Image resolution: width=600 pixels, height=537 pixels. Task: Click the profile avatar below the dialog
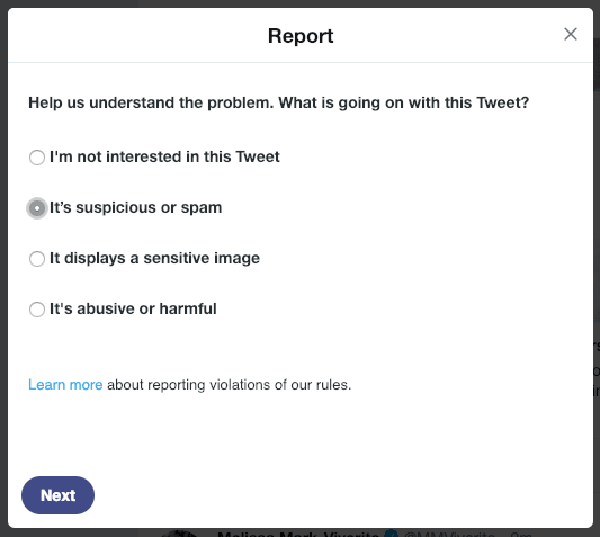[180, 533]
